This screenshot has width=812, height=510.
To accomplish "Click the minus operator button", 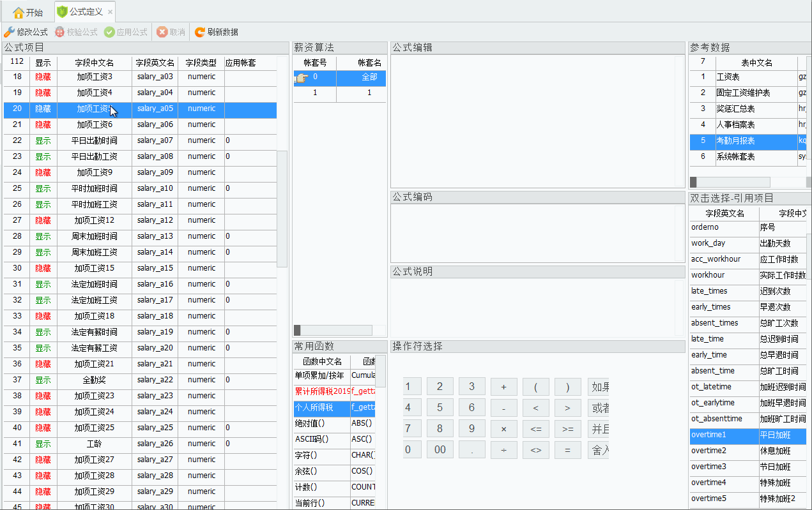I will pyautogui.click(x=504, y=408).
